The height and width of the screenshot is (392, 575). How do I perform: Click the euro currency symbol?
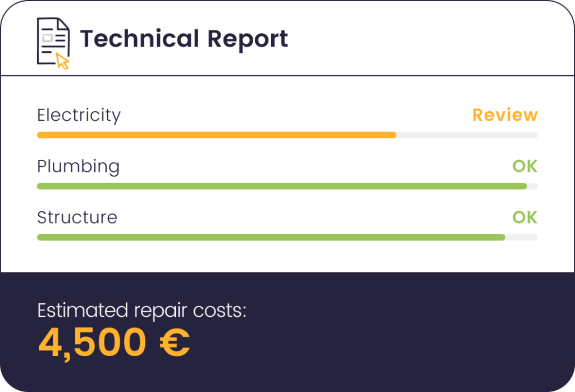(x=175, y=342)
